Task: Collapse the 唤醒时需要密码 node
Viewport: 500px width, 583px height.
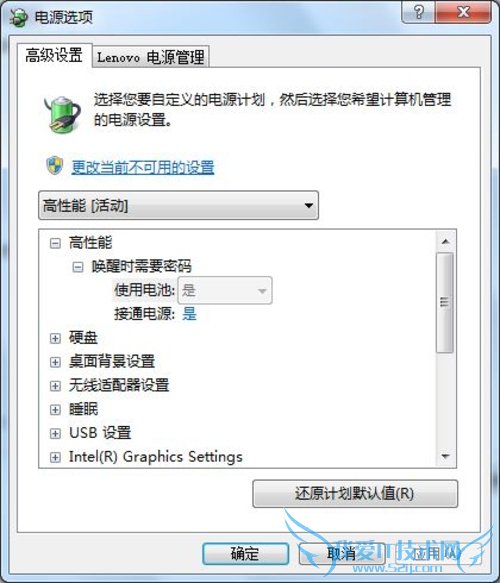Action: tap(78, 267)
